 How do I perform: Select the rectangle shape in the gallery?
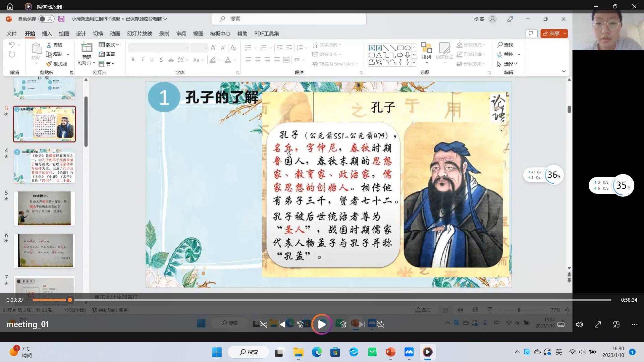pyautogui.click(x=400, y=48)
